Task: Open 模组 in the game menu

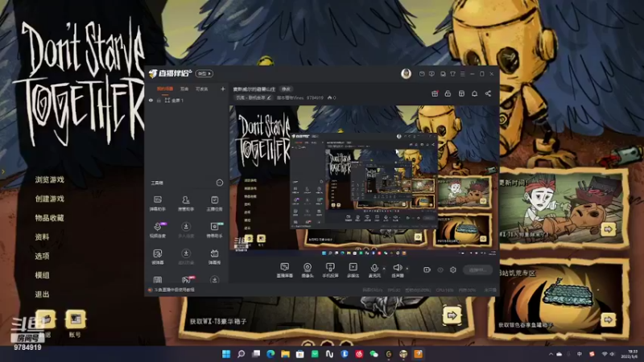Action: [x=42, y=275]
